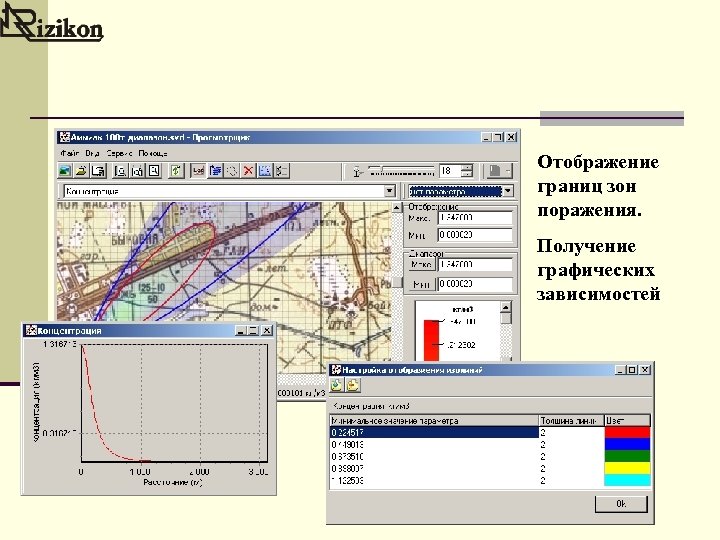The width and height of the screenshot is (720, 540).
Task: Toggle the graph chart toolbar icon
Action: point(198,171)
